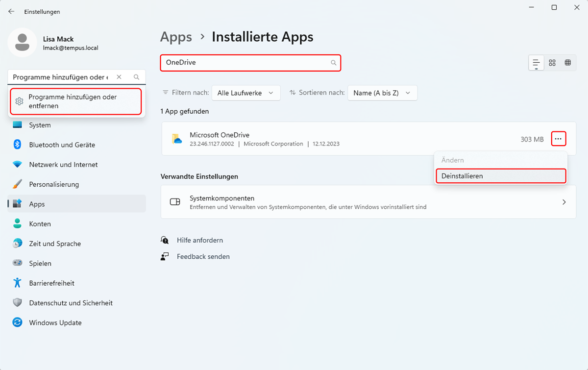Click the magnifier icon in settings search

click(137, 77)
